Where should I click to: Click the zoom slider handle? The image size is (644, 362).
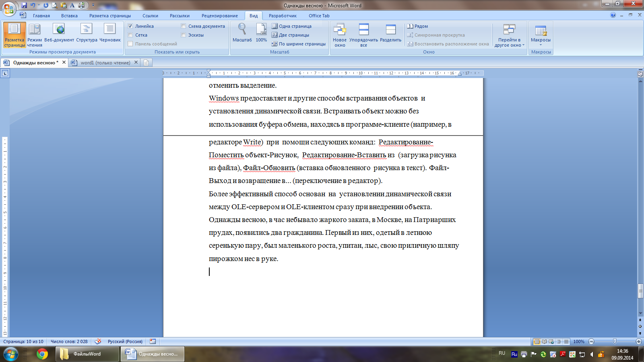(615, 341)
